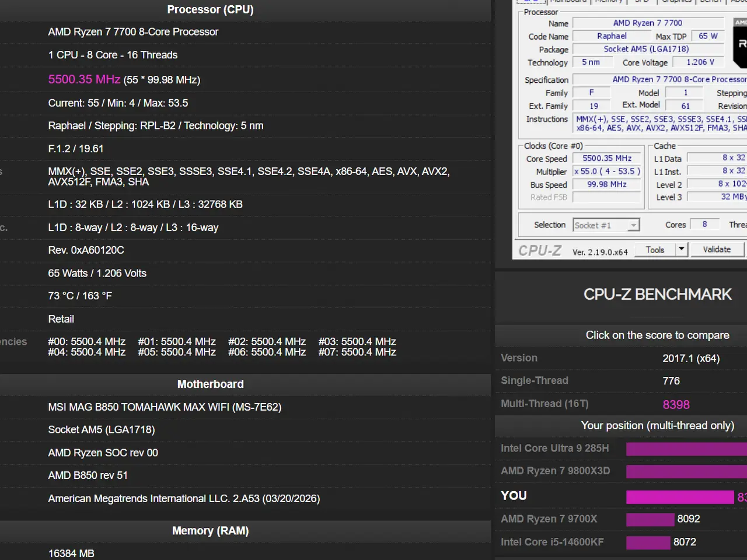Click core '#00: 5500.4 MHz'
Image resolution: width=747 pixels, height=560 pixels.
(x=87, y=342)
